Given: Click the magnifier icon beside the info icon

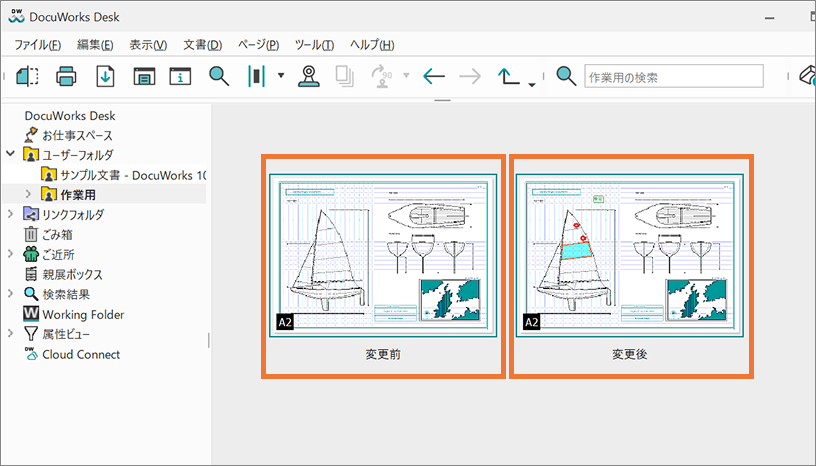Looking at the screenshot, I should (219, 76).
